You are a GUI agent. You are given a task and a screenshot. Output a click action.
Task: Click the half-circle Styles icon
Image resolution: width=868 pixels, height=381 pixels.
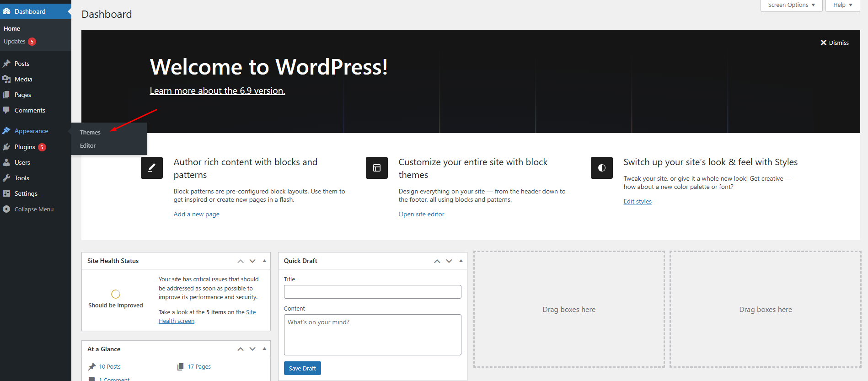[x=602, y=168]
